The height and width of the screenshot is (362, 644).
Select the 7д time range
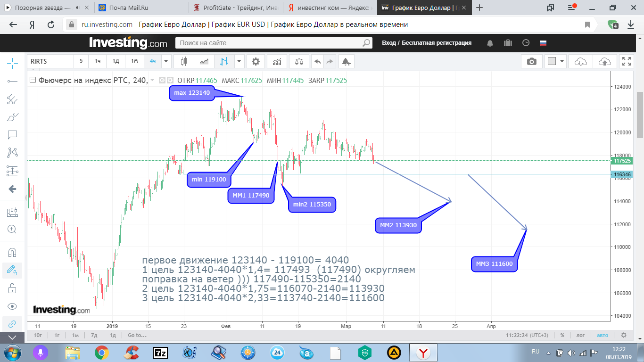coord(94,335)
